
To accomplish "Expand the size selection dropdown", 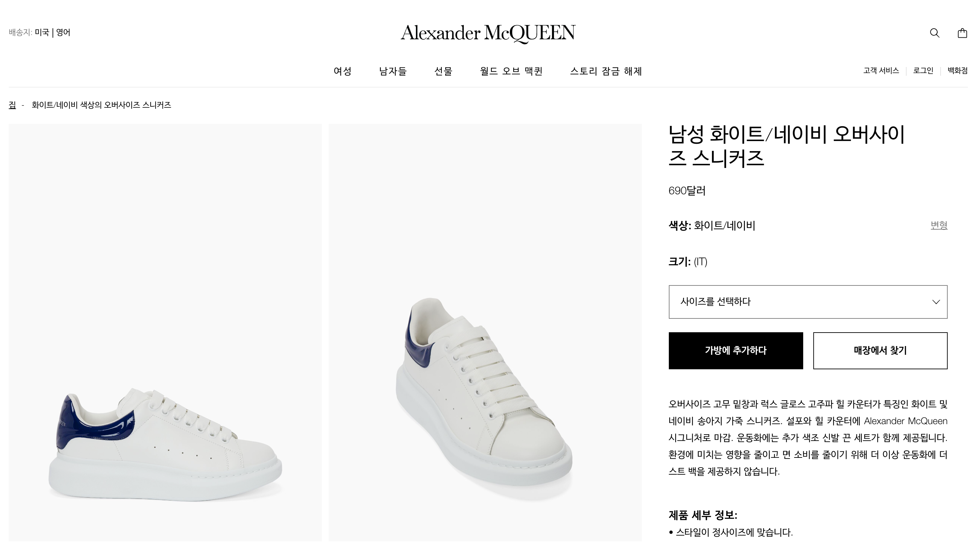I will [x=807, y=302].
